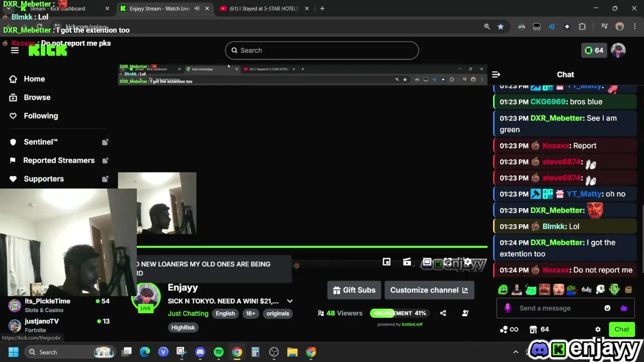
Task: Select the English language tag
Action: pos(225,313)
